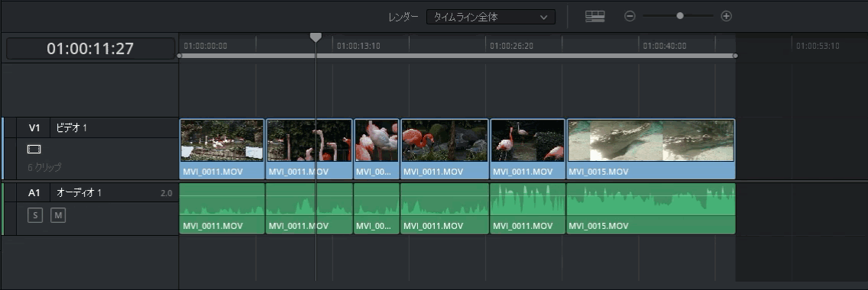Click the plus zoom in icon
Viewport: 868px width, 290px height.
(727, 16)
